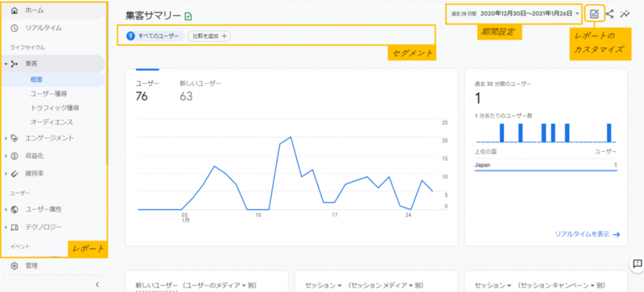
Task: Open the ユーザー獲得 report
Action: [49, 93]
